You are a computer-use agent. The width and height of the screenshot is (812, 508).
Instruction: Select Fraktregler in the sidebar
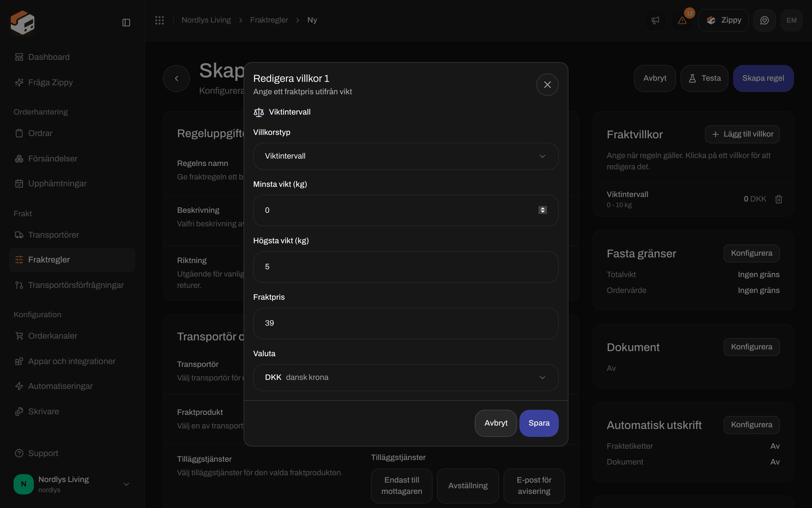coord(72,260)
